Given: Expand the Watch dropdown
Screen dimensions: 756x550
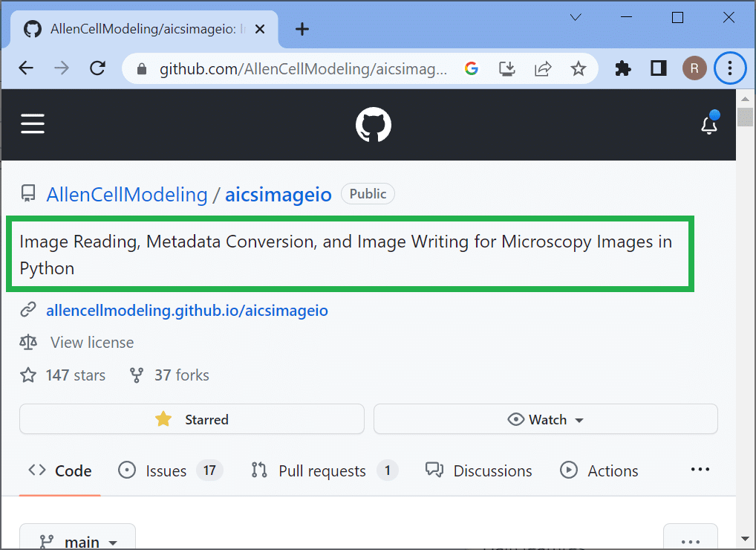Looking at the screenshot, I should pyautogui.click(x=545, y=419).
